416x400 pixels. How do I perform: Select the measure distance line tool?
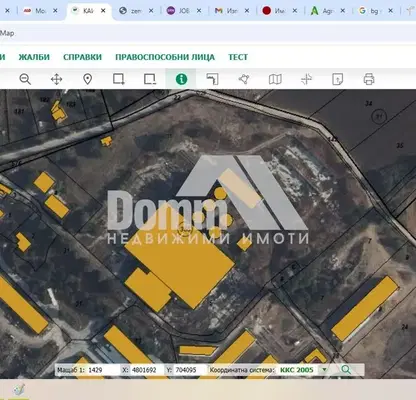click(212, 79)
